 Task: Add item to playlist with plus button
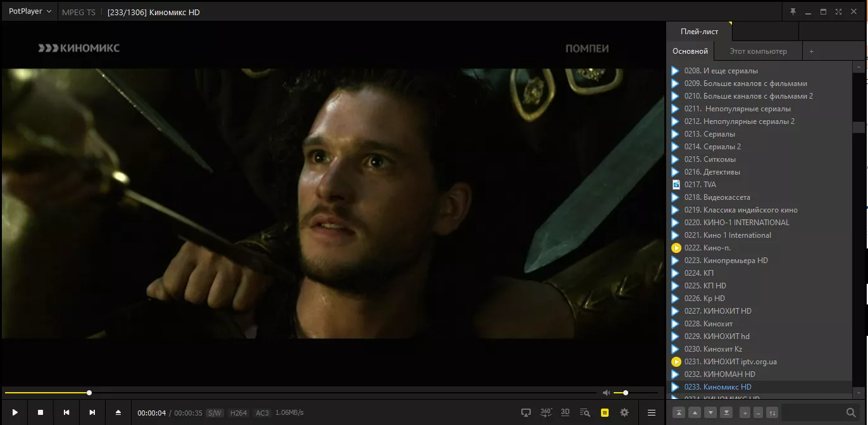pos(745,413)
